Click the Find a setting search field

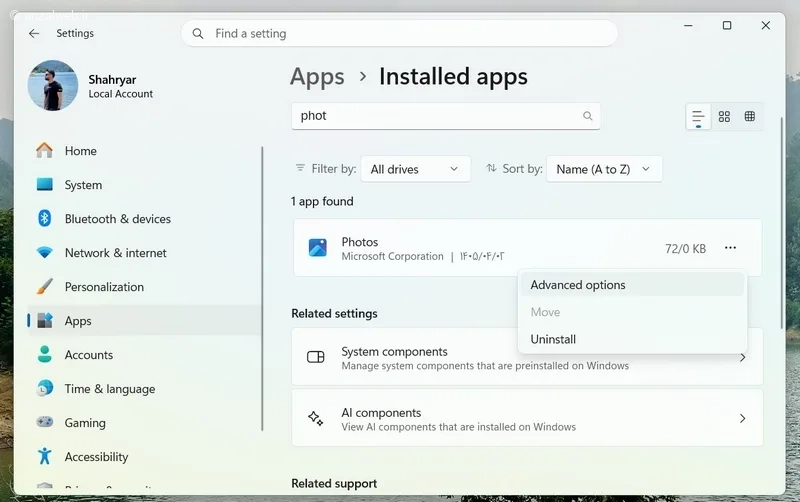coord(399,34)
